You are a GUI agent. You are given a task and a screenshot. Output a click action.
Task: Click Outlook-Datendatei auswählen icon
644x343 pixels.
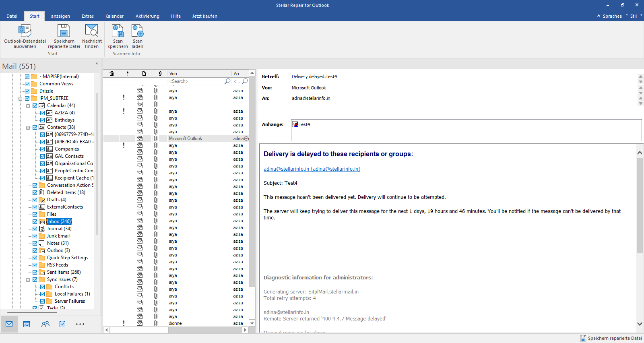pyautogui.click(x=25, y=31)
